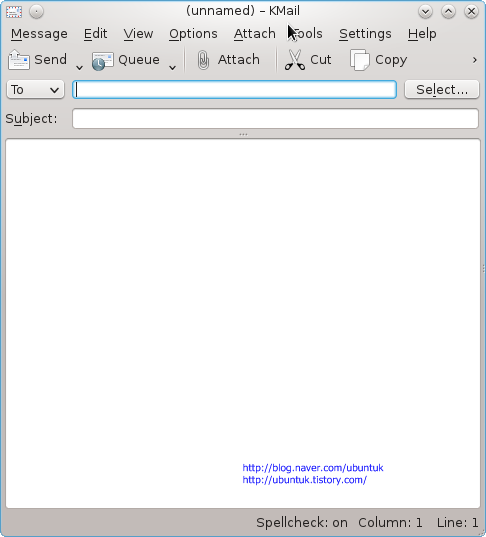Image resolution: width=486 pixels, height=537 pixels.
Task: Open the Message menu
Action: click(x=39, y=34)
